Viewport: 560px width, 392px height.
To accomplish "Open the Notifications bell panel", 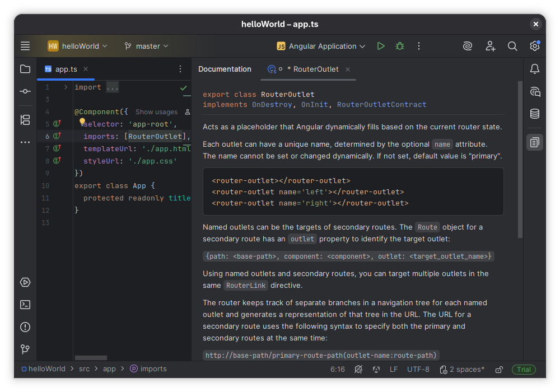I will 535,69.
